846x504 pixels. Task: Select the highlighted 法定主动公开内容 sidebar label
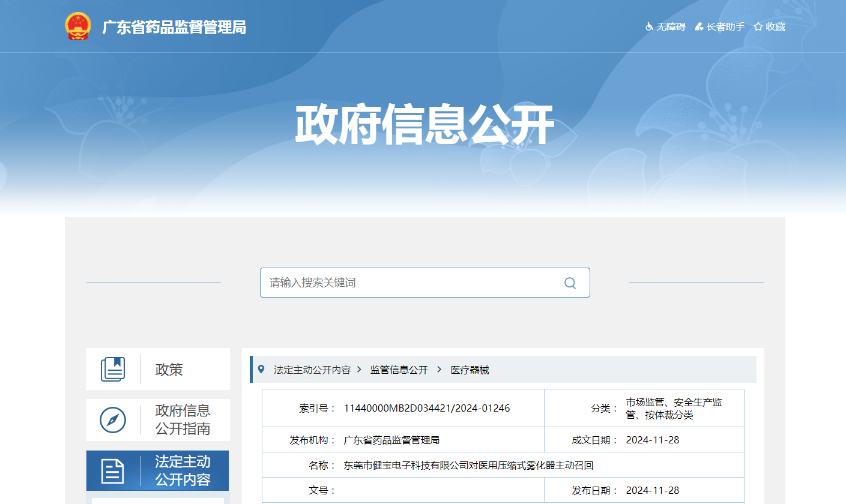coord(183,471)
